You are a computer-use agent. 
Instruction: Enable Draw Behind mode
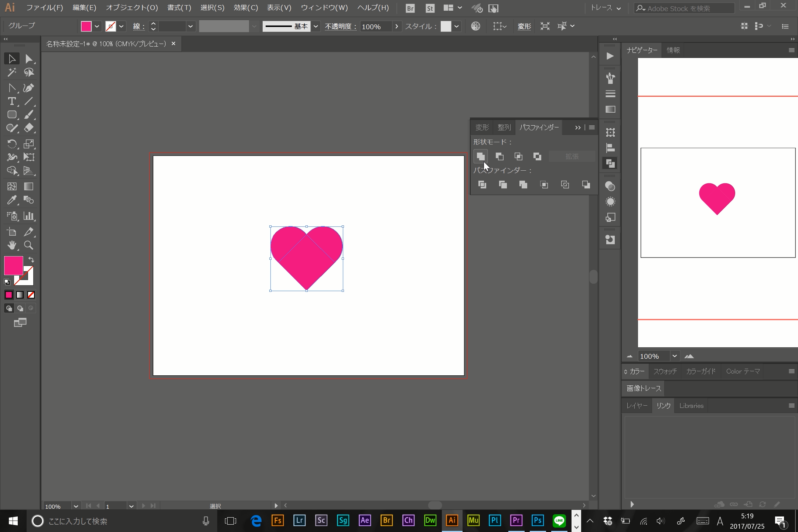(x=20, y=308)
